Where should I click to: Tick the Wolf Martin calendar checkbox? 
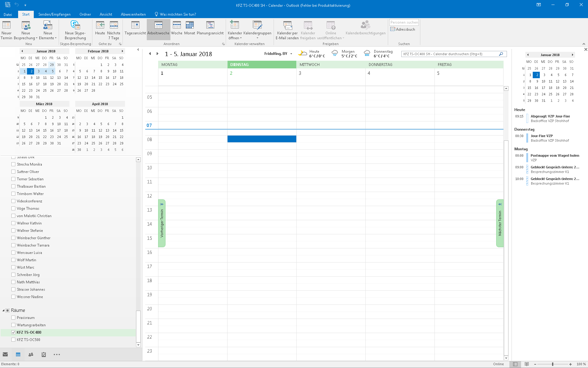(x=14, y=260)
